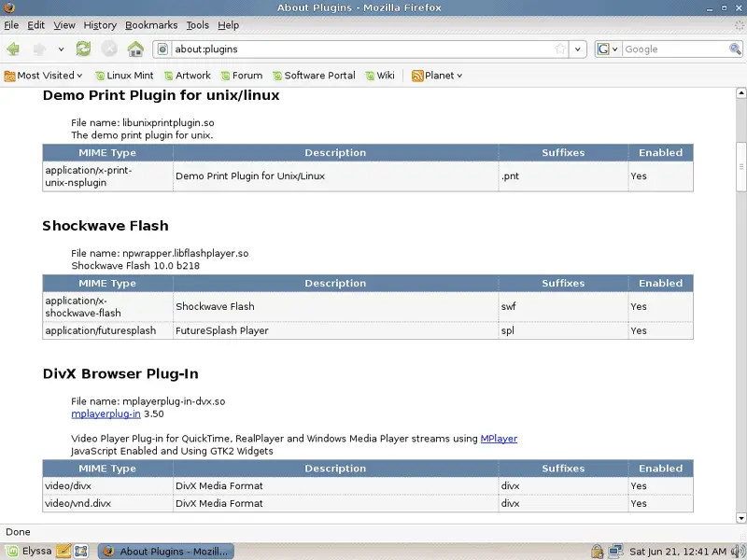
Task: Open the History menu
Action: [x=100, y=25]
